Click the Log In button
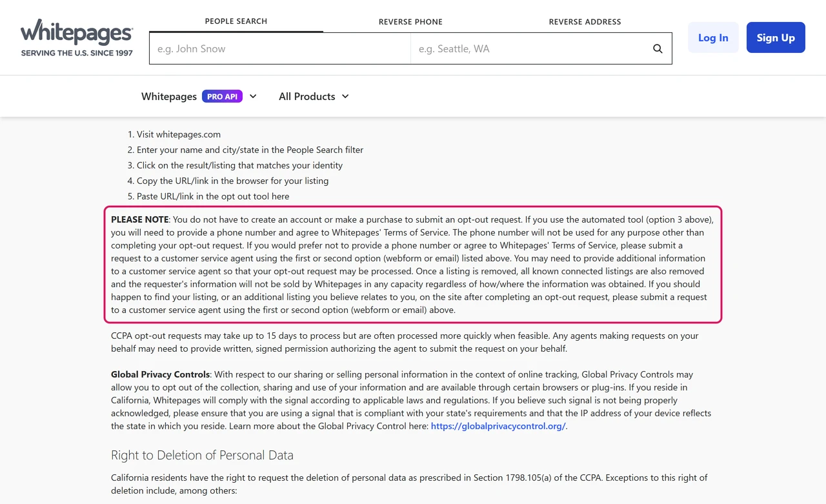This screenshot has width=826, height=504. coord(713,37)
